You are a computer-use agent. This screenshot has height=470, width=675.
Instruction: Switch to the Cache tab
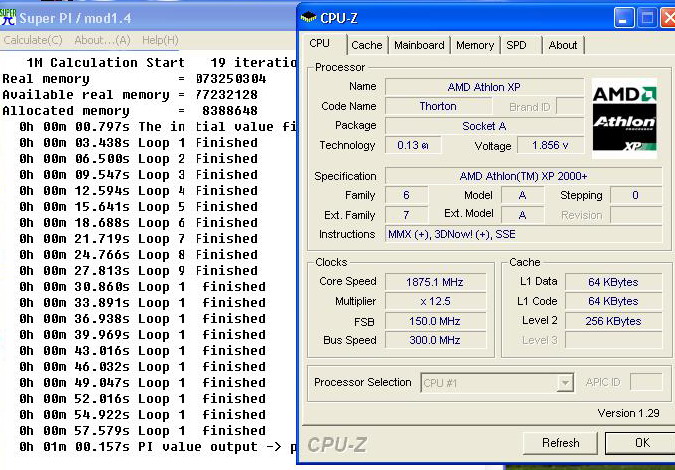pos(367,45)
